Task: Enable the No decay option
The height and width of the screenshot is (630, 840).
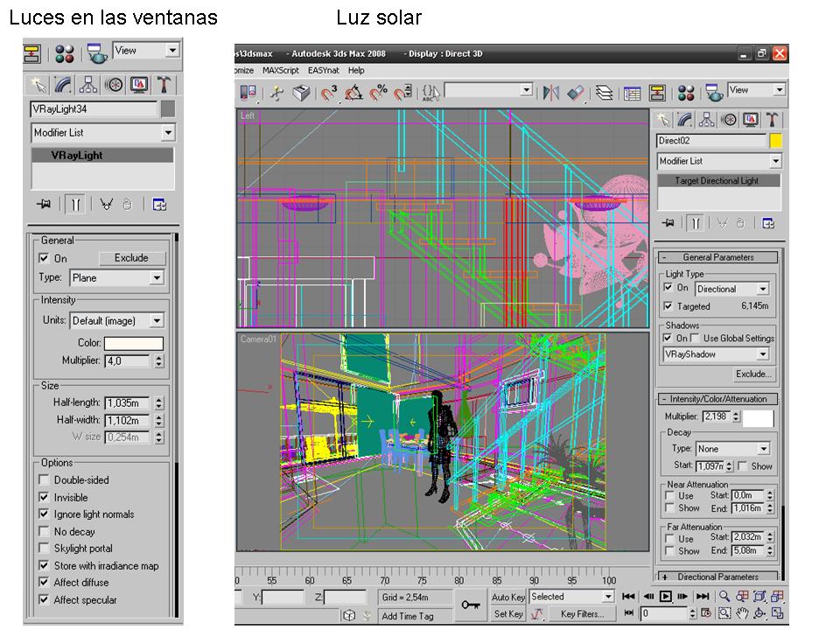Action: [44, 531]
